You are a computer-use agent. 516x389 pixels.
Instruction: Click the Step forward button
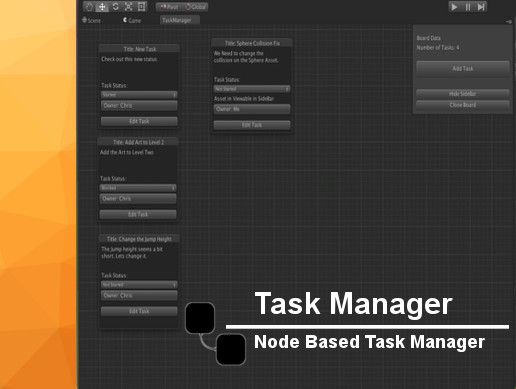pyautogui.click(x=481, y=7)
